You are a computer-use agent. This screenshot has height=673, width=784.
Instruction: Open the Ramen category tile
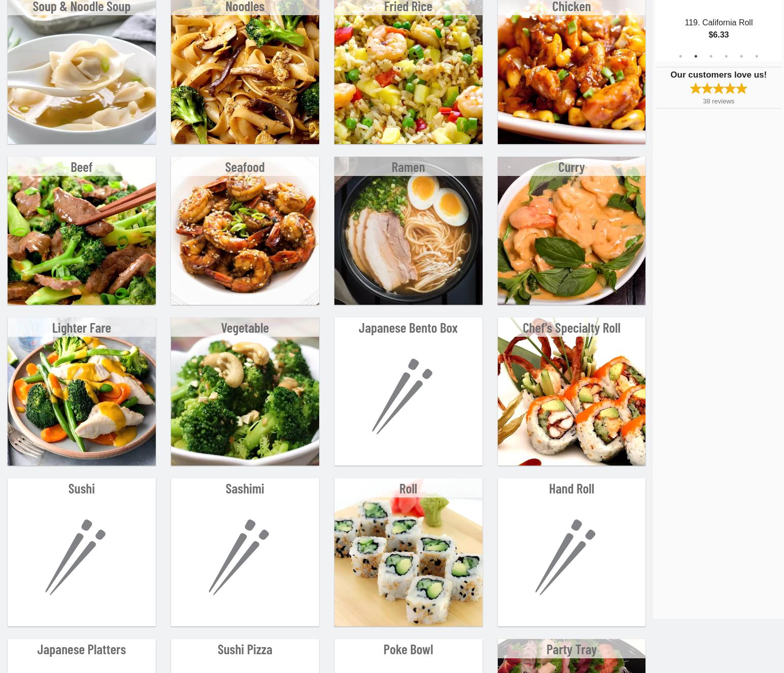(408, 231)
